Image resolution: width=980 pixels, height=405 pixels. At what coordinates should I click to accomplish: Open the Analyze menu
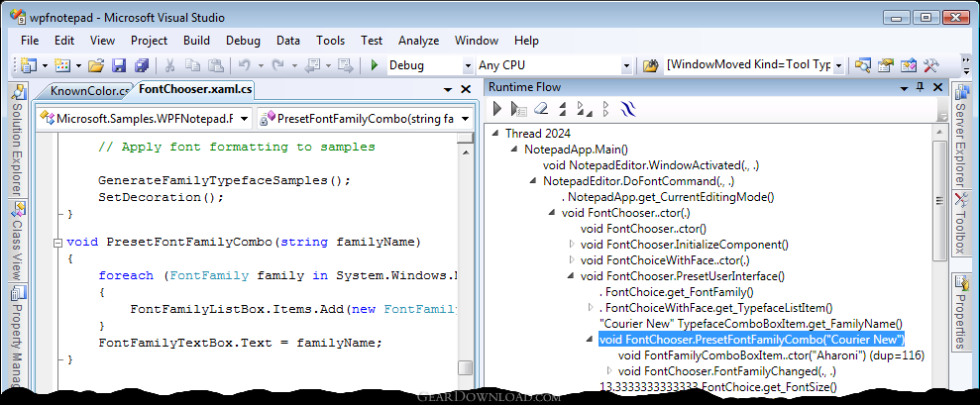(x=418, y=40)
